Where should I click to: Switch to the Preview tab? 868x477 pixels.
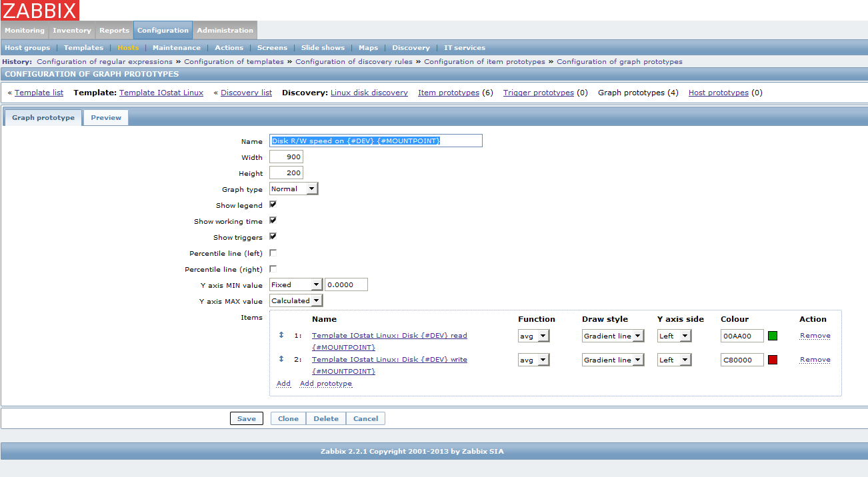point(106,118)
